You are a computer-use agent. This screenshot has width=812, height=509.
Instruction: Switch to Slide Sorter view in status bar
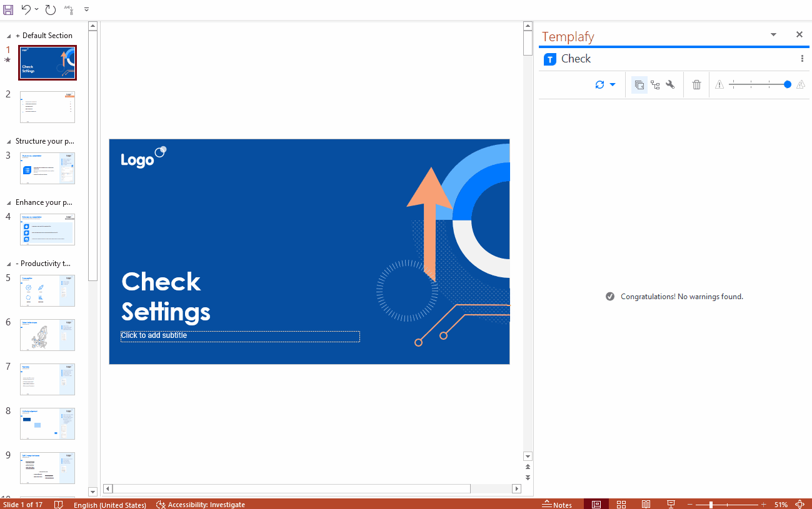(621, 504)
